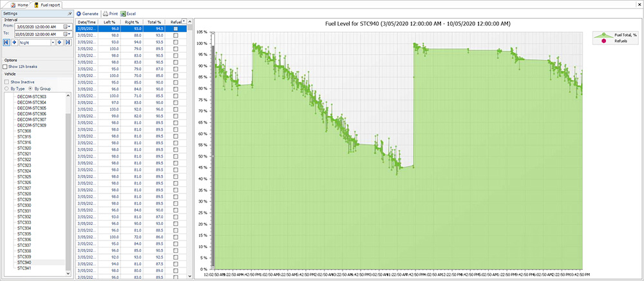Select vehicle DECOM-STC903
Image resolution: width=644 pixels, height=281 pixels.
[x=32, y=96]
